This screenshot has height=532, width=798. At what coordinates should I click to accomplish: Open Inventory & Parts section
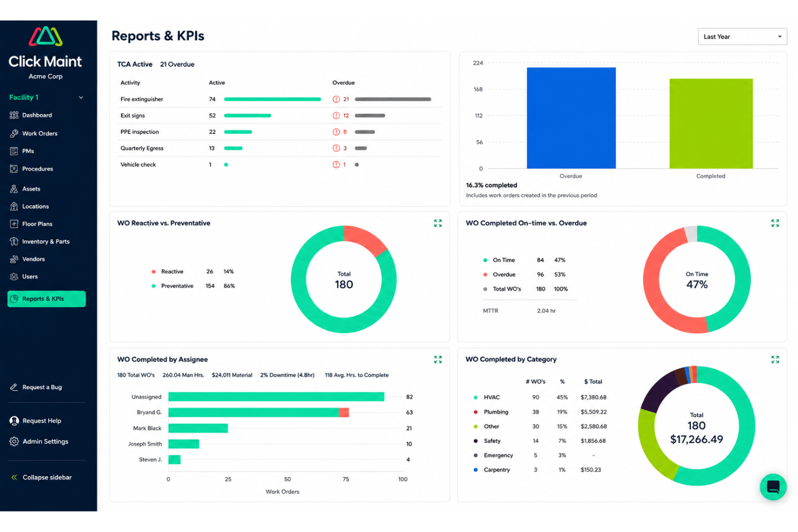46,241
